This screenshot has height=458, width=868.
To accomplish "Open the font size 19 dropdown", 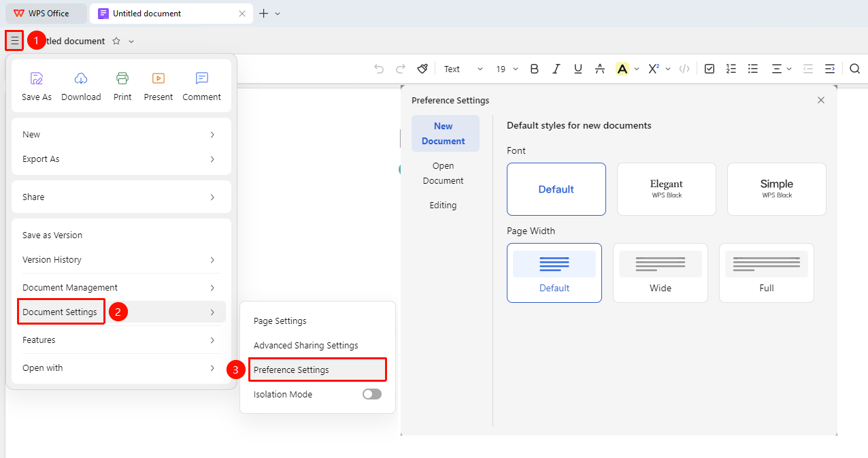I will (507, 69).
